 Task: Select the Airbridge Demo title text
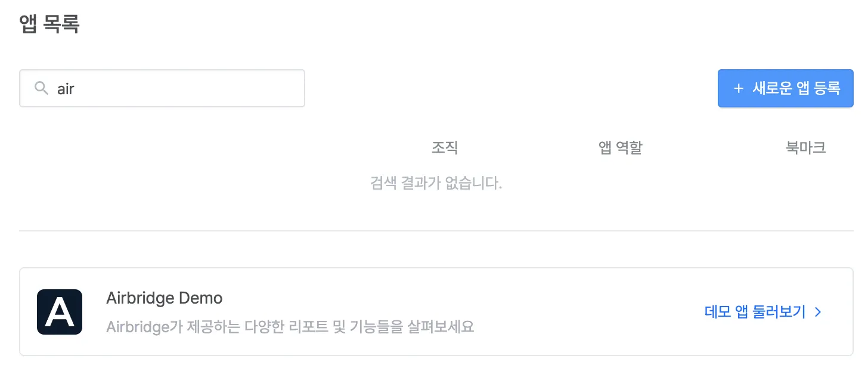tap(164, 298)
